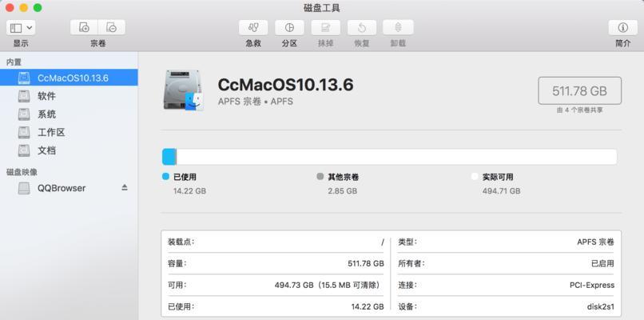Click the Erase (抹掉) toolbar icon
644x320 pixels.
(x=325, y=27)
